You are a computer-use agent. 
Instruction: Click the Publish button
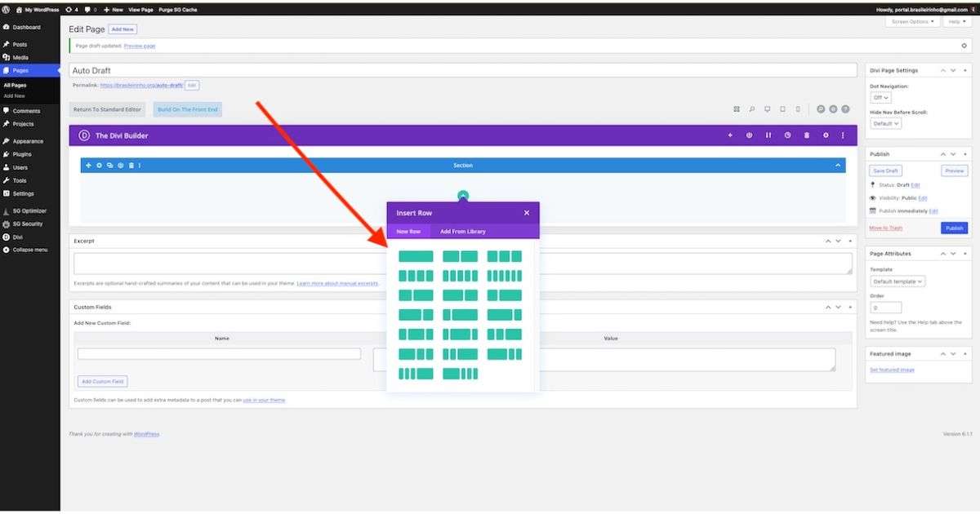953,228
